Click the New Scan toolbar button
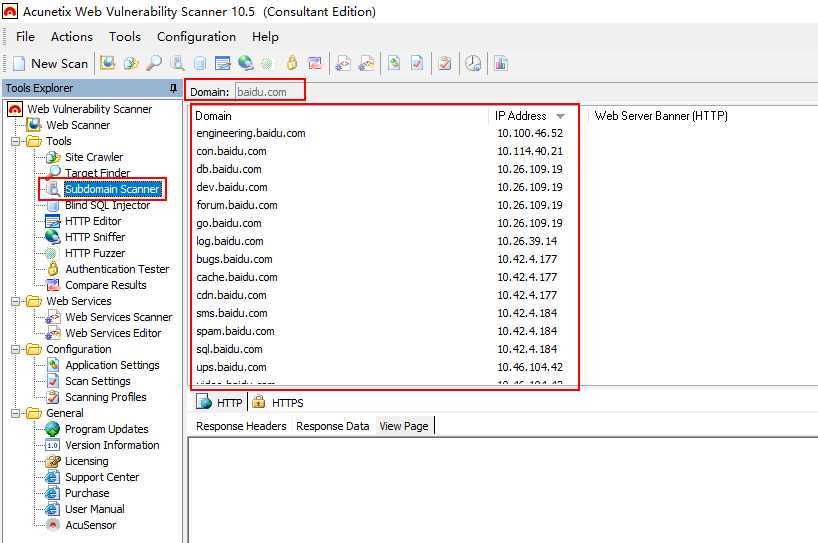The width and height of the screenshot is (818, 543). pyautogui.click(x=51, y=64)
